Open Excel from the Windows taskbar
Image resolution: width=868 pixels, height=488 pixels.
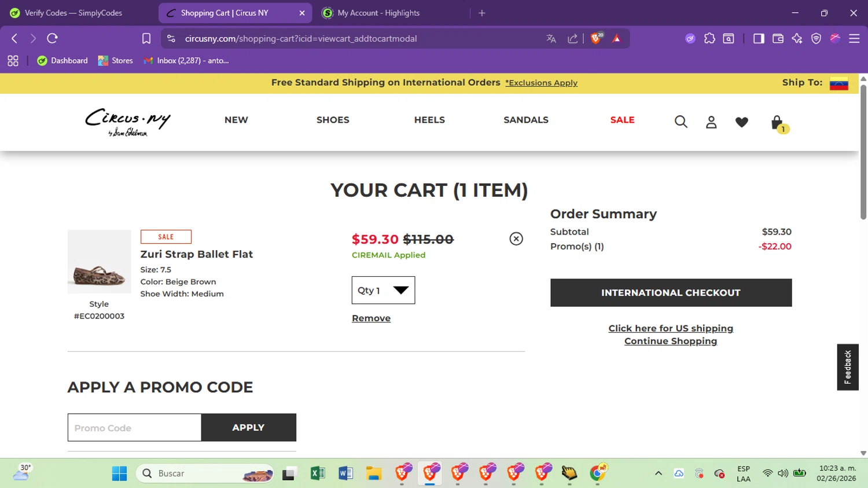(318, 473)
